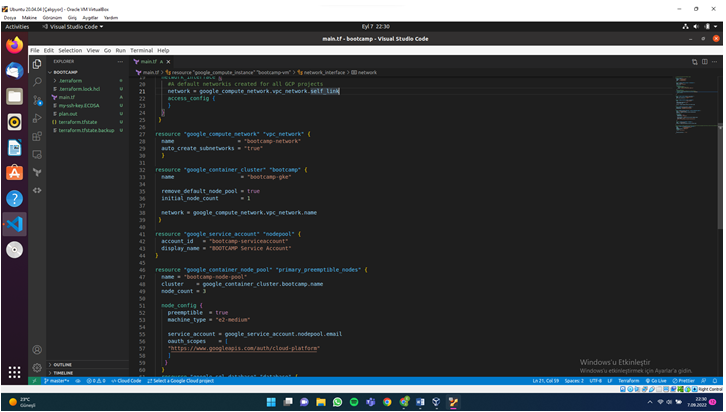Image resolution: width=726 pixels, height=412 pixels.
Task: Open the Run and Debug view
Action: (37, 119)
